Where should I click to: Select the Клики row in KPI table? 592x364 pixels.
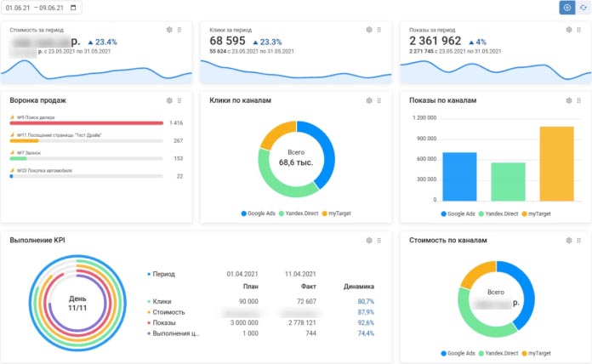pos(260,301)
